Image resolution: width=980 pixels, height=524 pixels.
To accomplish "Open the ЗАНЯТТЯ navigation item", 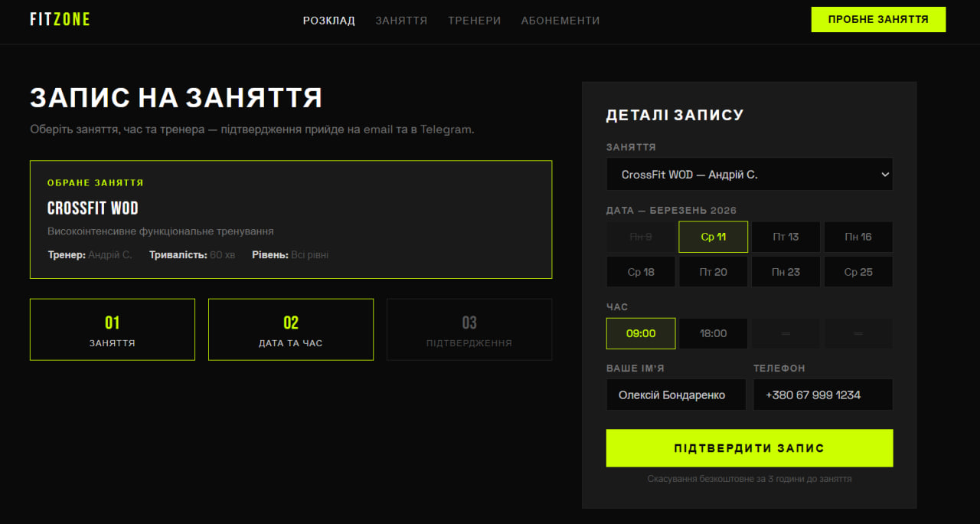I will [x=401, y=21].
